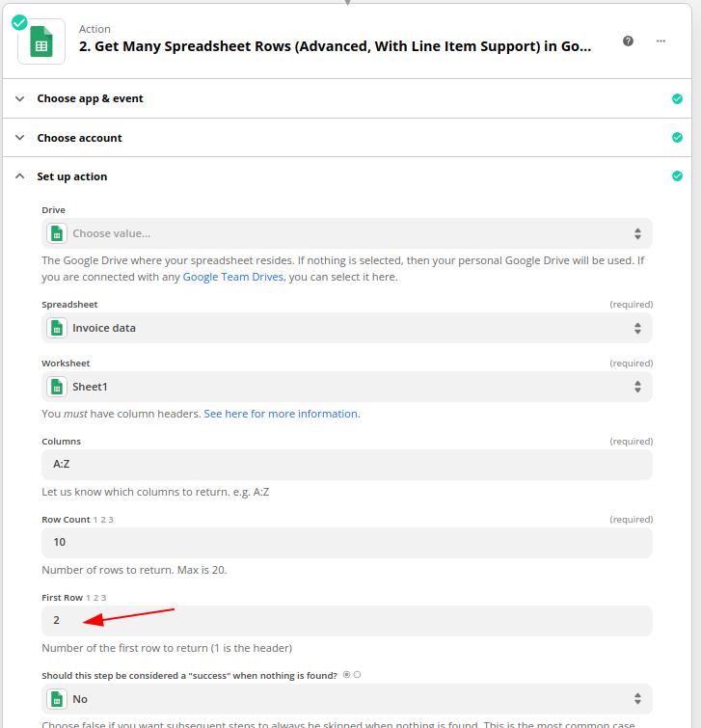Open the Worksheet Sheet1 dropdown
Image resolution: width=701 pixels, height=728 pixels.
click(x=347, y=387)
